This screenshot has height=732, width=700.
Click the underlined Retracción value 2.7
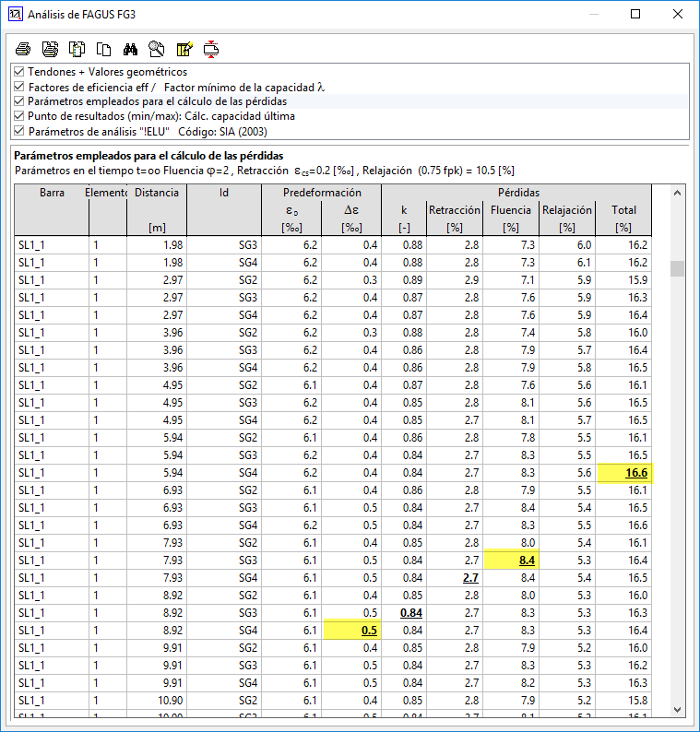point(470,578)
